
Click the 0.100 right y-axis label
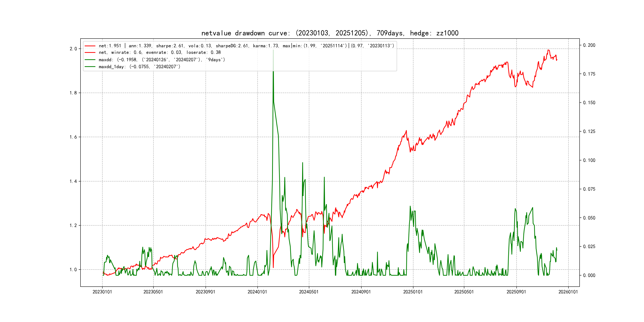pyautogui.click(x=589, y=160)
